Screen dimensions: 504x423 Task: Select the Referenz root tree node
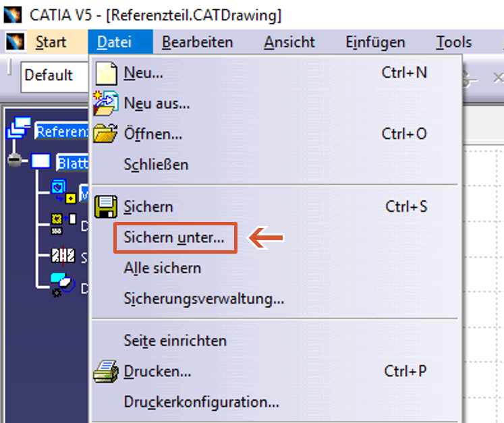click(62, 132)
